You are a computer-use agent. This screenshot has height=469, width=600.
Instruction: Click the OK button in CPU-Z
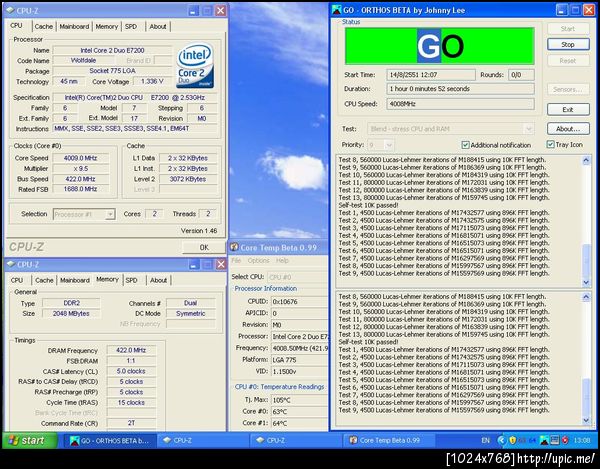[x=203, y=246]
